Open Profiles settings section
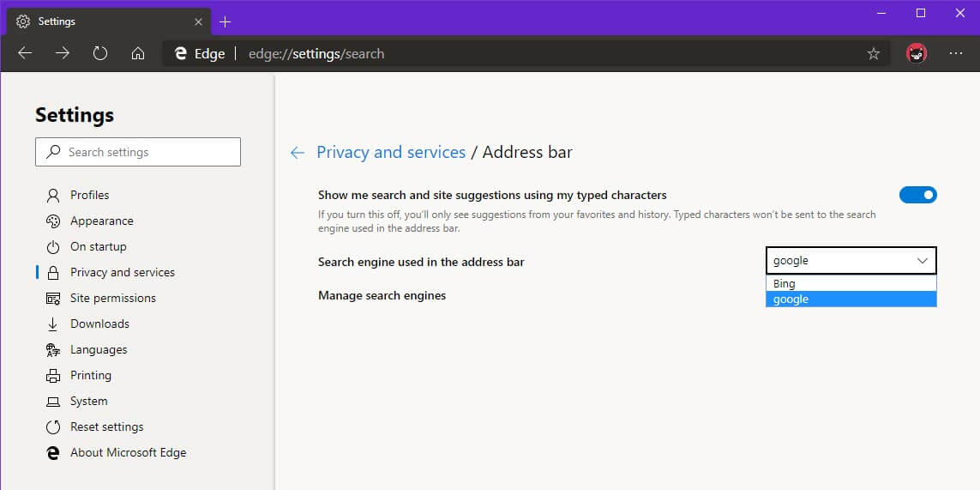This screenshot has width=980, height=490. click(89, 196)
